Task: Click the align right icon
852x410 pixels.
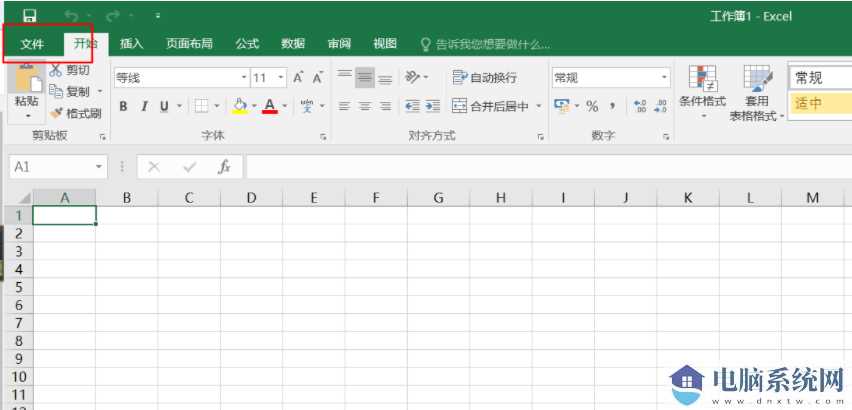Action: click(x=385, y=106)
